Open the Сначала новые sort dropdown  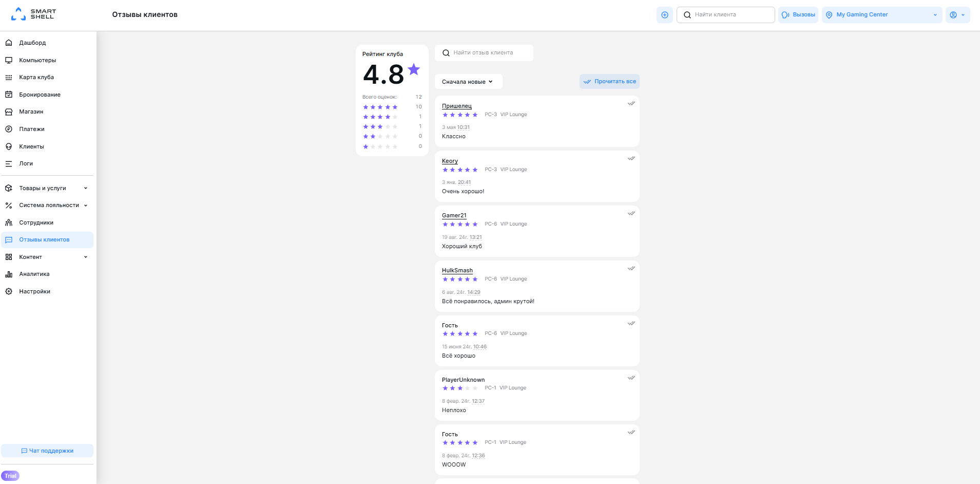tap(468, 82)
